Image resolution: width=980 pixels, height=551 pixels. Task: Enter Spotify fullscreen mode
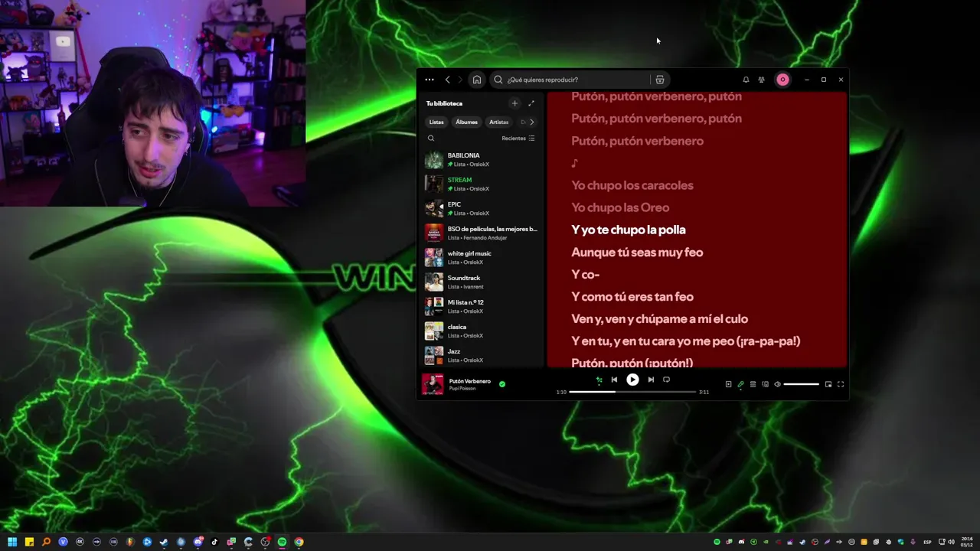pos(841,384)
